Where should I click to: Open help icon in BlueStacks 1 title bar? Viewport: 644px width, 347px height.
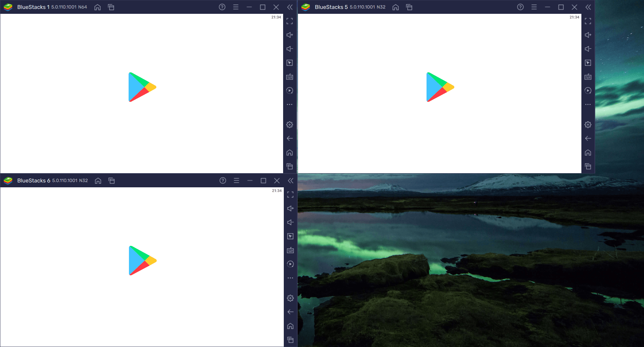(x=222, y=7)
